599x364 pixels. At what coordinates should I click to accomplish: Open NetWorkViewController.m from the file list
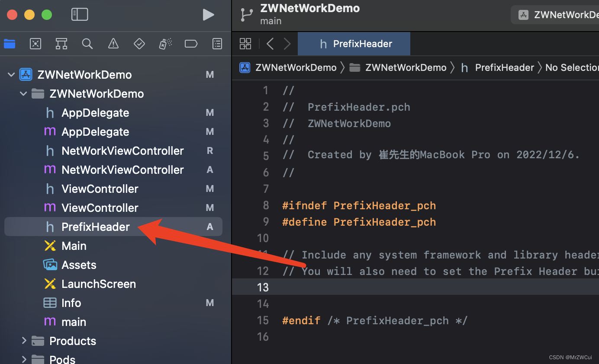pyautogui.click(x=122, y=169)
